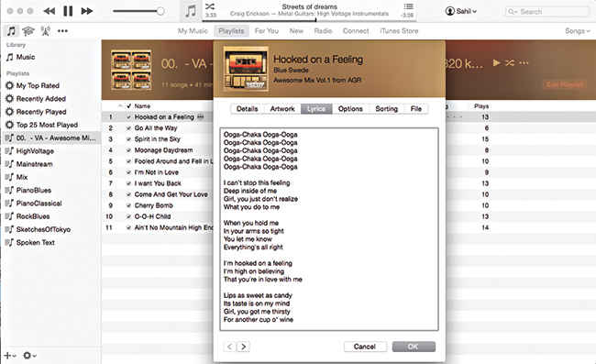Open the Up Next list icon

(x=408, y=6)
